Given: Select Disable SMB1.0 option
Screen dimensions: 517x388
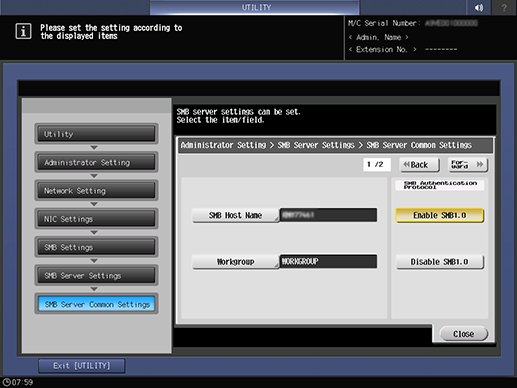Looking at the screenshot, I should pos(440,262).
